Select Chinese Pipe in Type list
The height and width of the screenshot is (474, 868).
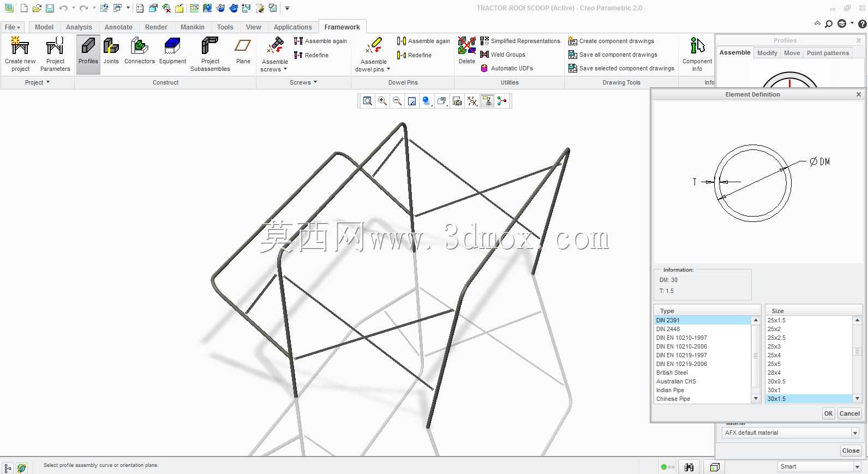(x=703, y=399)
